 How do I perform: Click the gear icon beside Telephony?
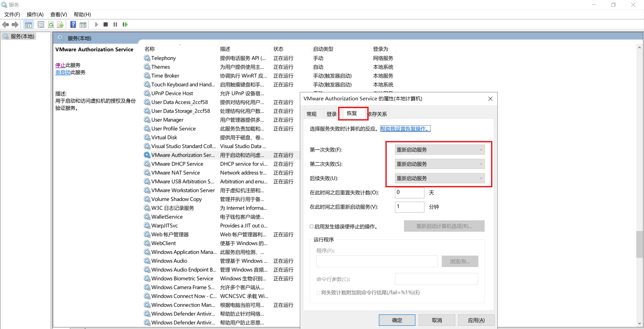click(x=147, y=58)
